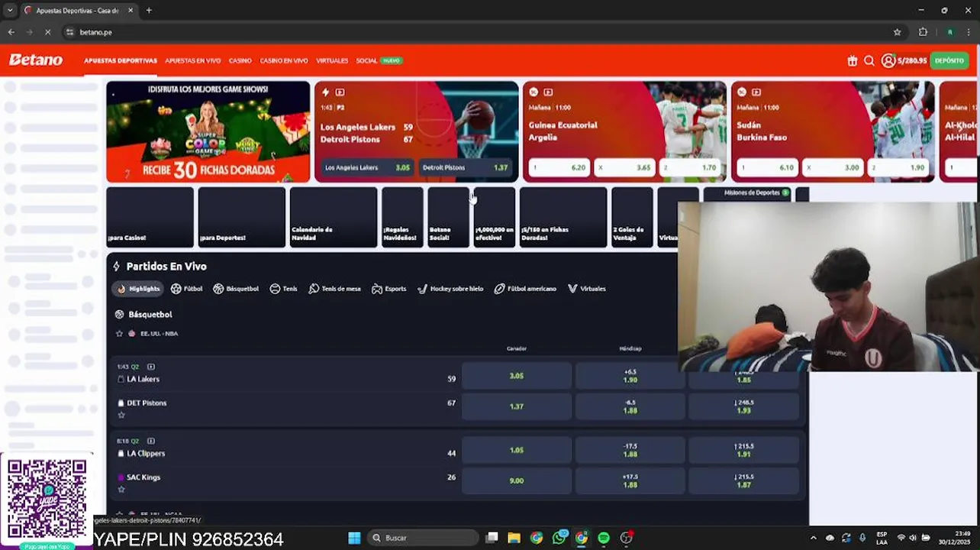This screenshot has height=550, width=980.
Task: Bet draw at 3.65 Guinea Ecuatorial-Argelia
Action: coord(624,167)
